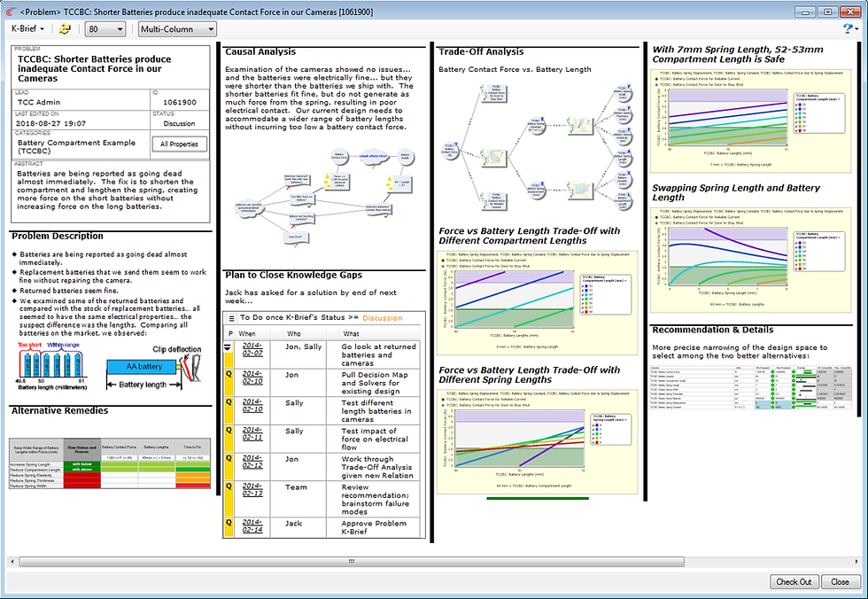
Task: Click the scrollbar left arrow
Action: pyautogui.click(x=12, y=562)
